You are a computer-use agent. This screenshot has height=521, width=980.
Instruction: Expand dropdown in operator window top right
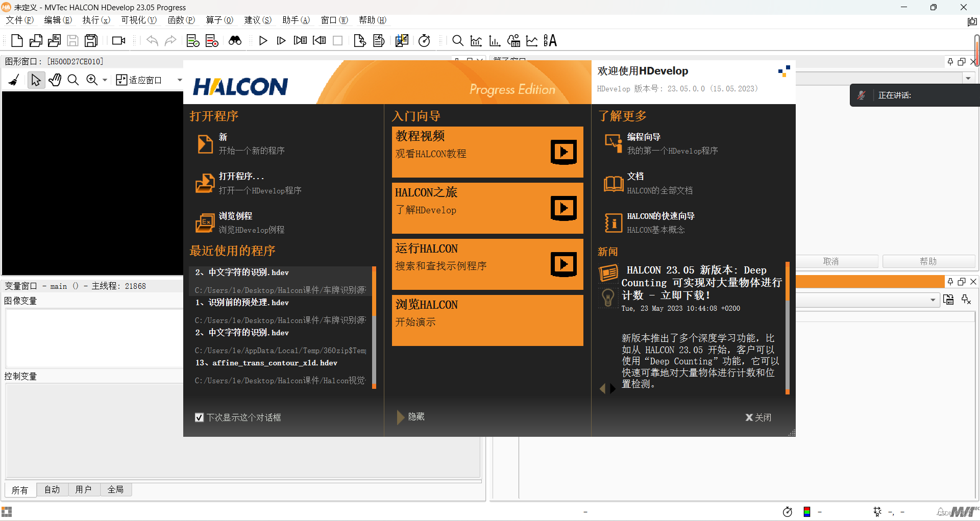968,79
